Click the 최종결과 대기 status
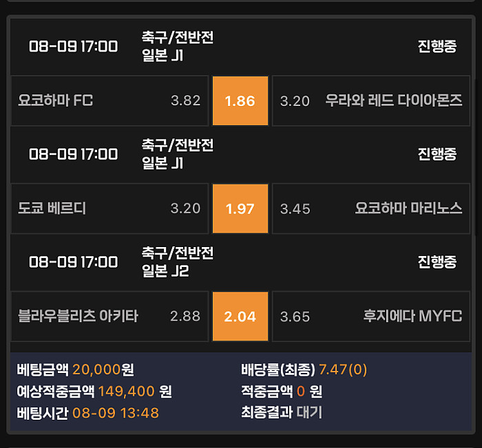482x448 pixels. pos(309,413)
